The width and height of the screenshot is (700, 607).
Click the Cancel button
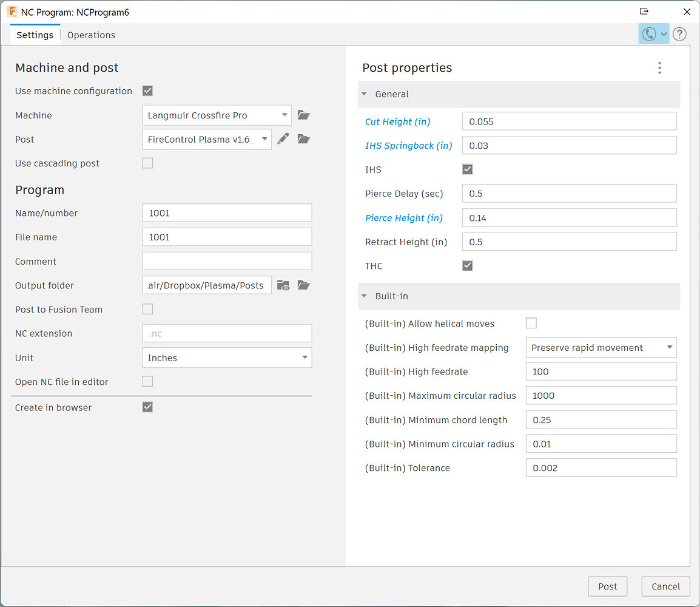(x=665, y=586)
